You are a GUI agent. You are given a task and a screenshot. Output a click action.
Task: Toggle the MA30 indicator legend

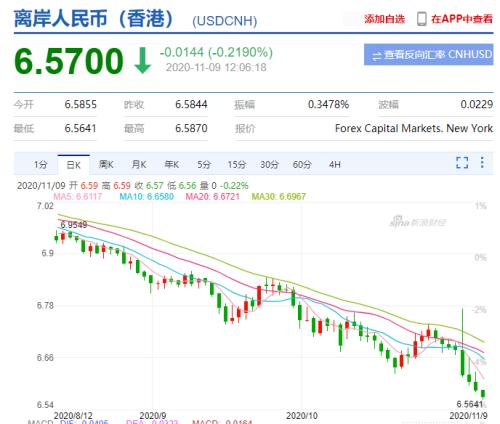(x=278, y=196)
